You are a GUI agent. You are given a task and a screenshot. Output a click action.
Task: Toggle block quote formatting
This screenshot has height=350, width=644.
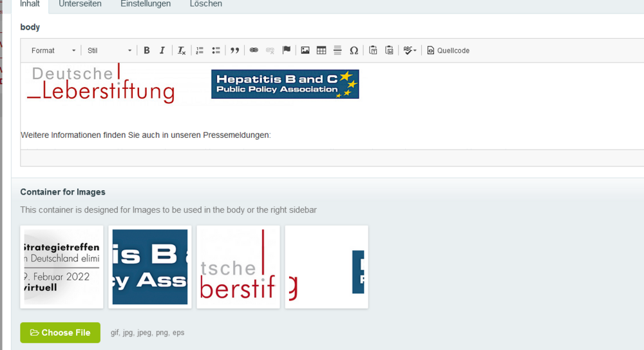(x=235, y=50)
